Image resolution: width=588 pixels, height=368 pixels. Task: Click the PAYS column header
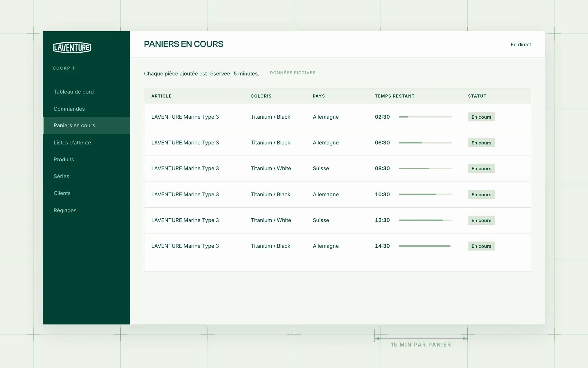[x=319, y=96]
